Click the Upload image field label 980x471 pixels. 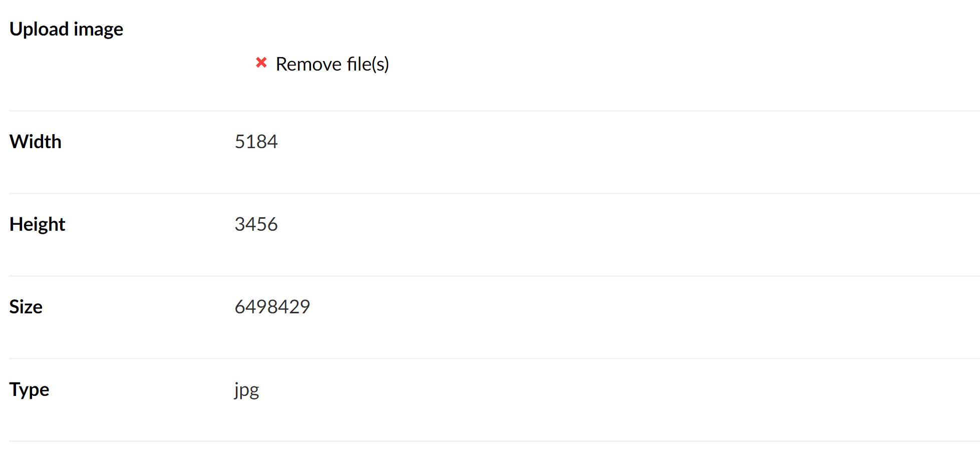pyautogui.click(x=66, y=29)
